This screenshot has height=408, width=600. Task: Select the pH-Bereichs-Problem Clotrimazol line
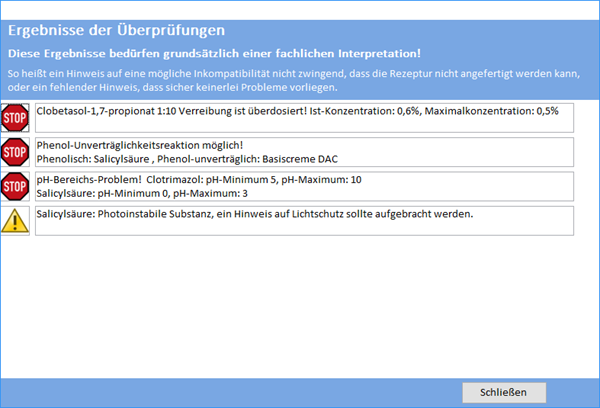(198, 179)
